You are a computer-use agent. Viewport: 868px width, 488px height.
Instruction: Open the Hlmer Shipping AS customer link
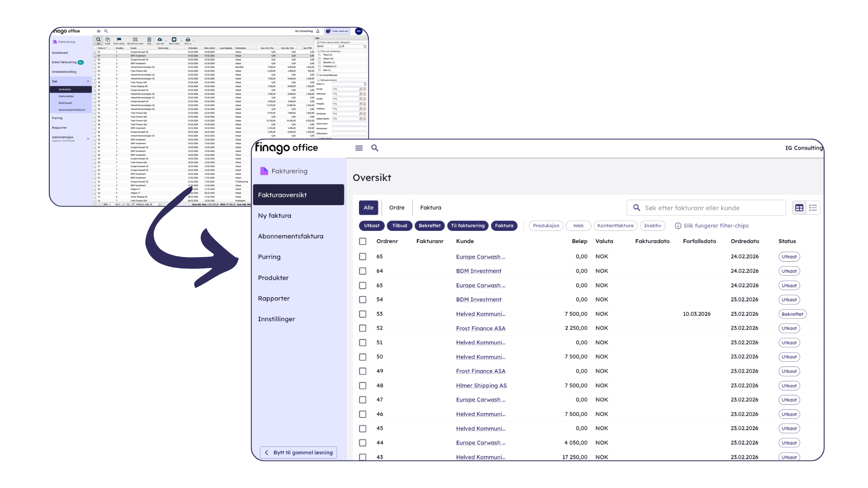click(481, 386)
